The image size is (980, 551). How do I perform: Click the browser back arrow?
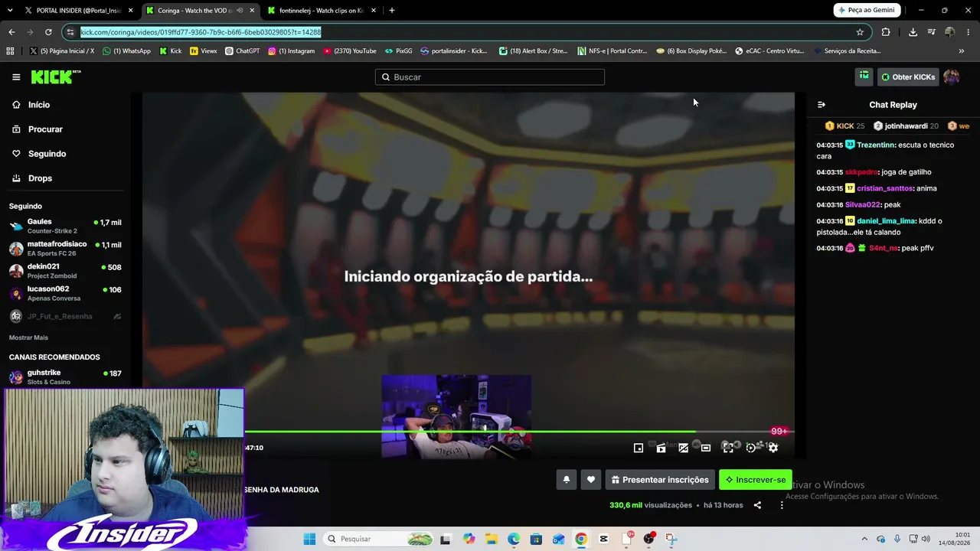(11, 32)
